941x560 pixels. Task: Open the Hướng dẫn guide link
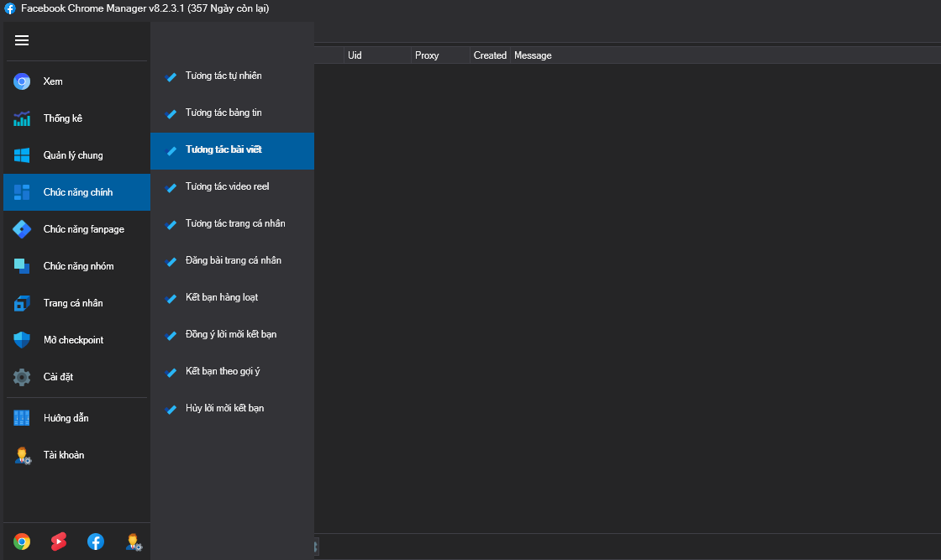[x=66, y=418]
